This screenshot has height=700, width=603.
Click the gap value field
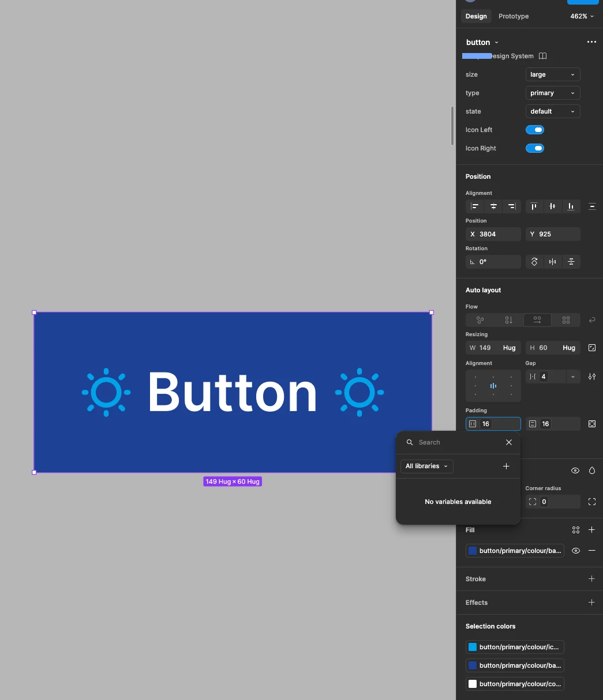tap(546, 377)
